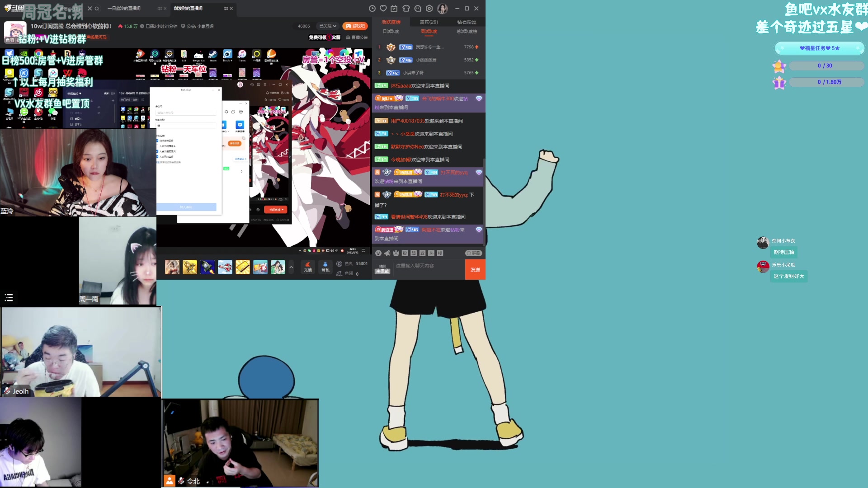The image size is (868, 488).
Task: Click the 游戏吧 orange button
Action: tap(355, 26)
